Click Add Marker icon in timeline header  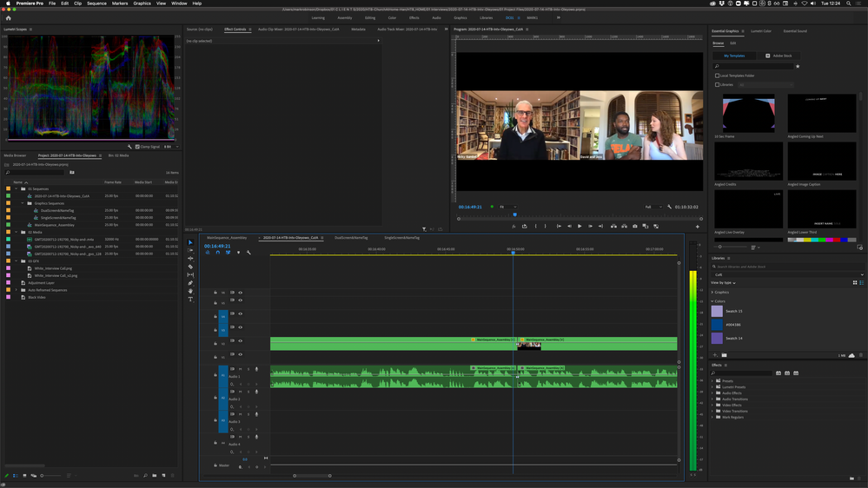pos(239,253)
